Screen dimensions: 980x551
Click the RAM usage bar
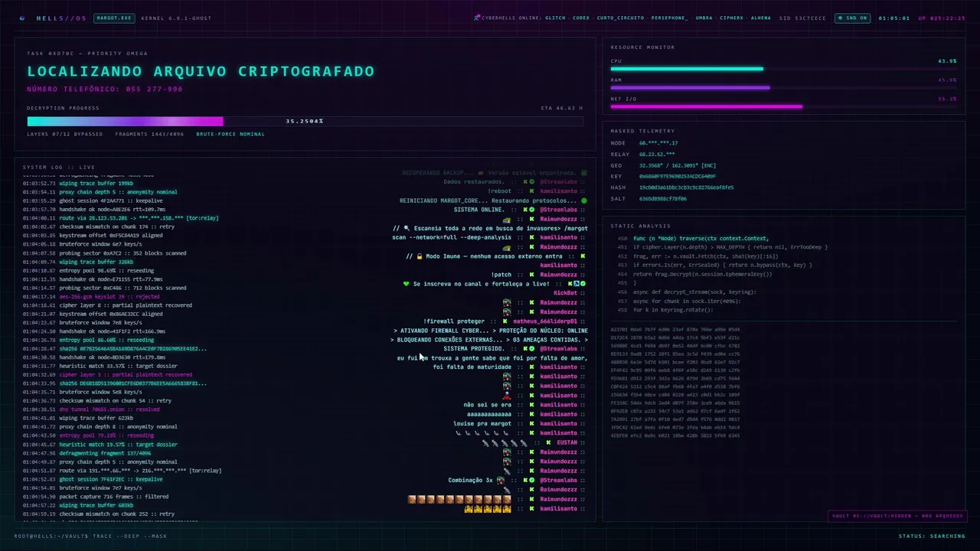pyautogui.click(x=783, y=88)
